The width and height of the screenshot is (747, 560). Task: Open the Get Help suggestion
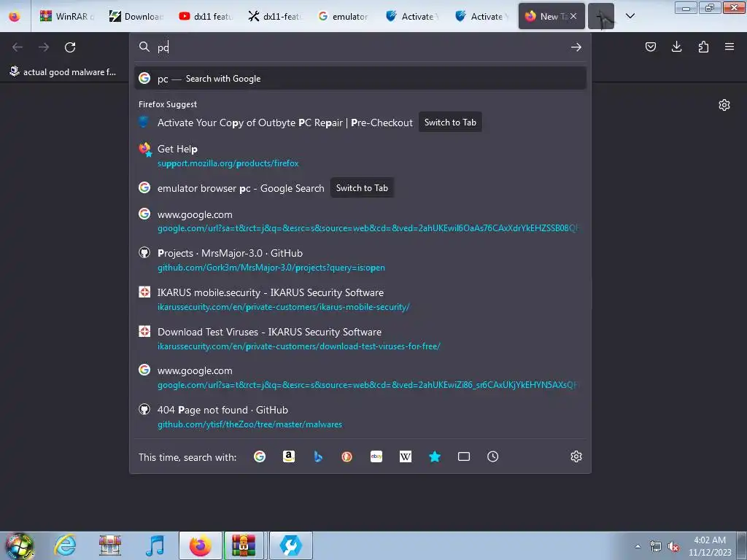pos(360,156)
